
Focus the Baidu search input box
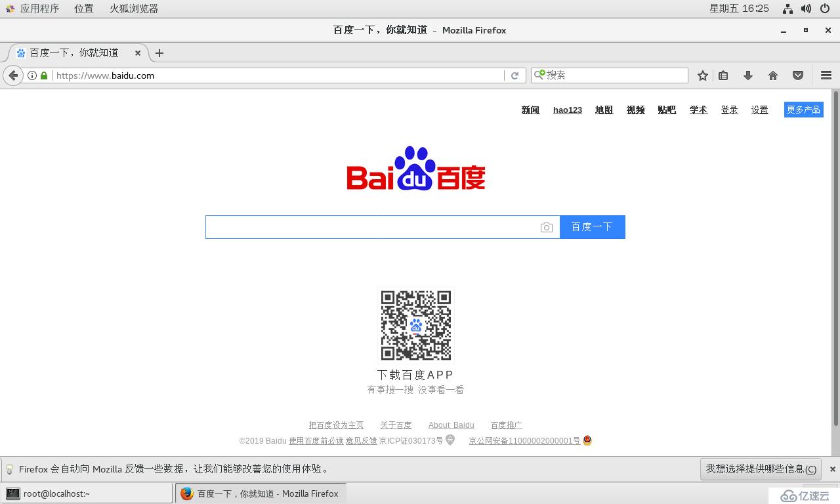(x=383, y=227)
